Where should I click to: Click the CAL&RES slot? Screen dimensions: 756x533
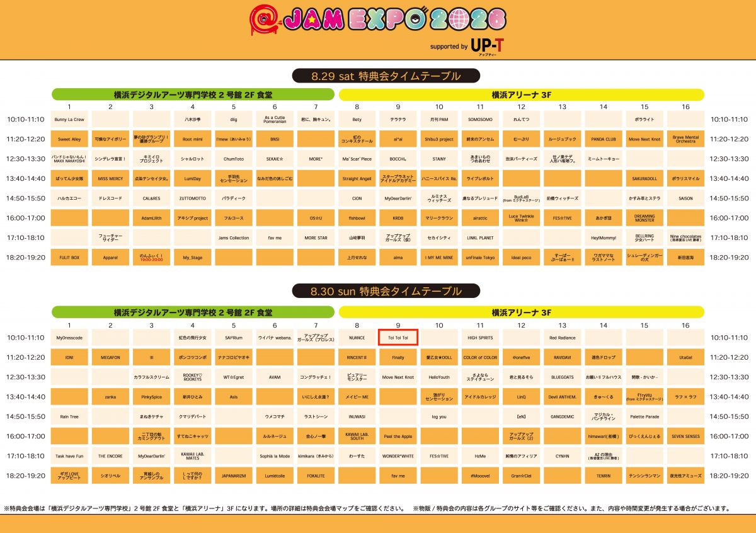pos(151,198)
